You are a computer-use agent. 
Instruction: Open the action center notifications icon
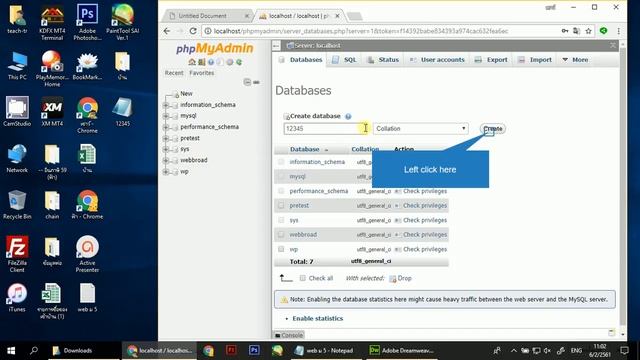pos(624,351)
